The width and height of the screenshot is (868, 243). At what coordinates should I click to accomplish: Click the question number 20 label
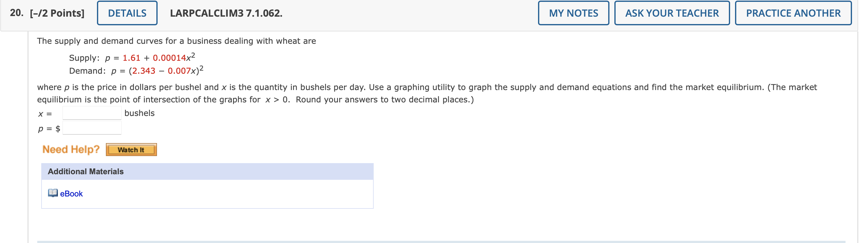(x=17, y=13)
